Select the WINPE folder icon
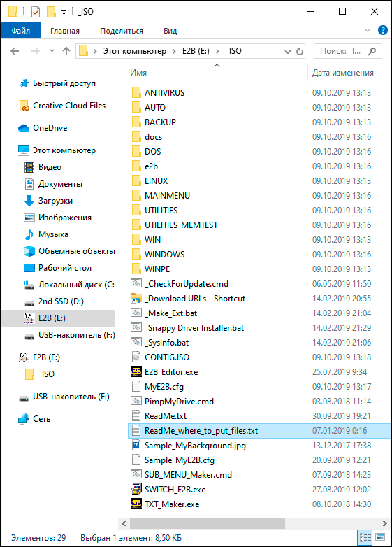392x547 pixels. pyautogui.click(x=136, y=269)
